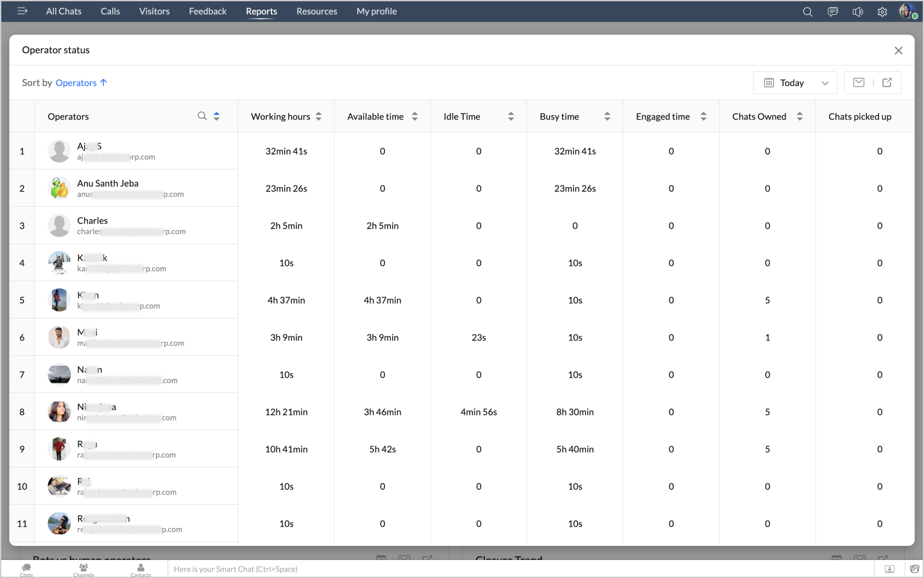
Task: Go to the Feedback tab
Action: [x=207, y=12]
